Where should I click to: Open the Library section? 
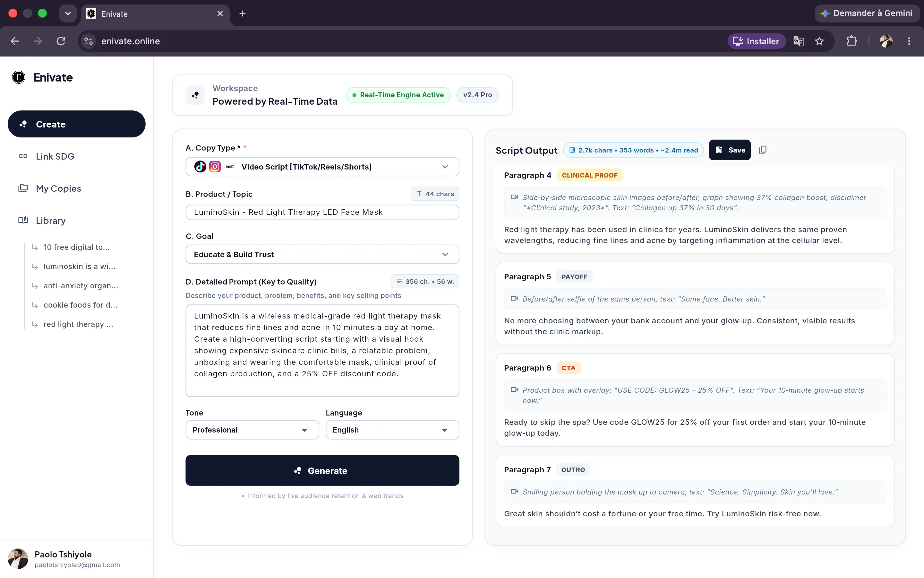[x=76, y=221]
